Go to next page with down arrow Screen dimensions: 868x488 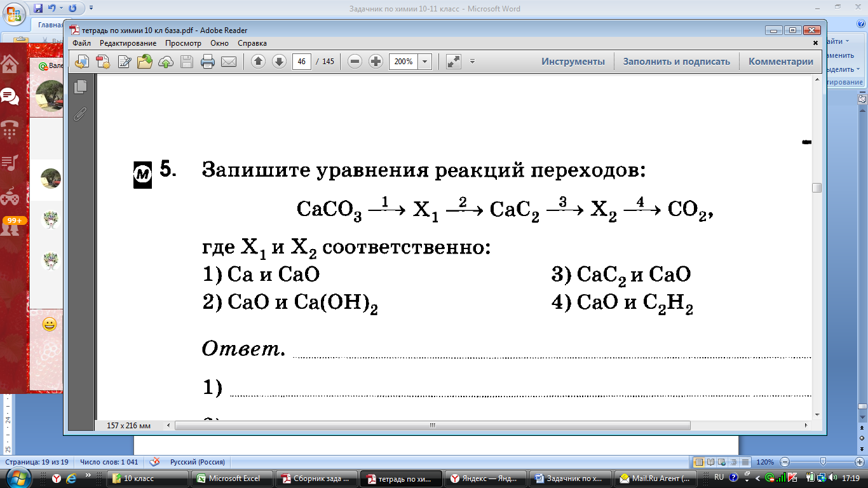[279, 62]
